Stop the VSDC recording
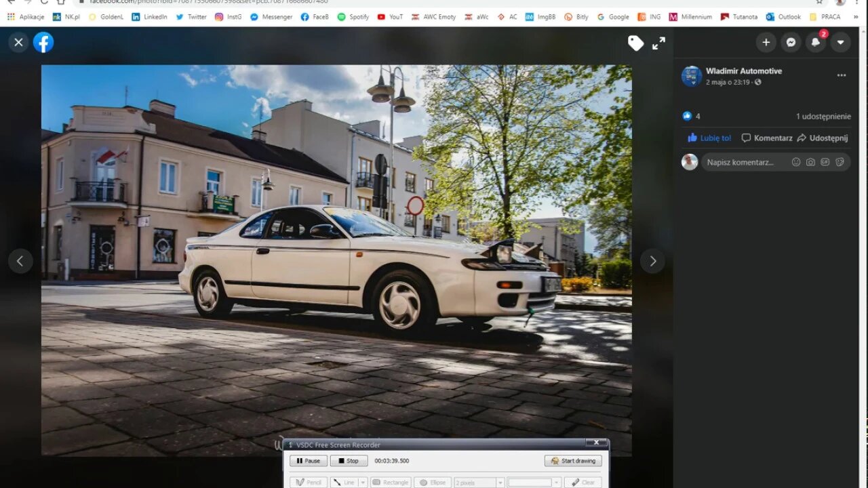The width and height of the screenshot is (868, 488). point(349,461)
